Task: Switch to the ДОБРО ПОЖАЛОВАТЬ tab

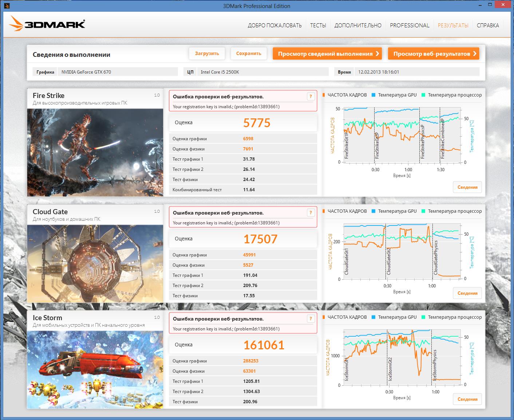Action: click(x=274, y=25)
